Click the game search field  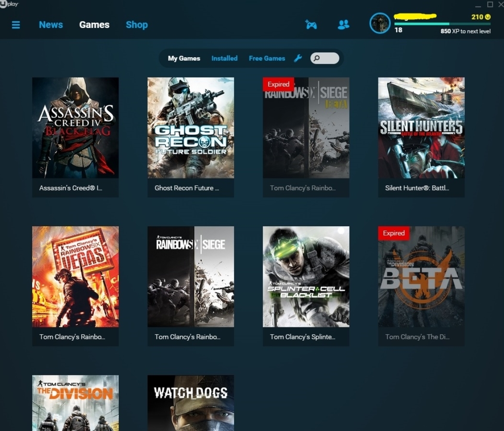coord(325,58)
